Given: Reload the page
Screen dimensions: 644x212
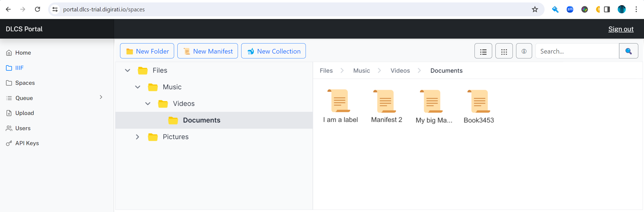Looking at the screenshot, I should click(37, 9).
